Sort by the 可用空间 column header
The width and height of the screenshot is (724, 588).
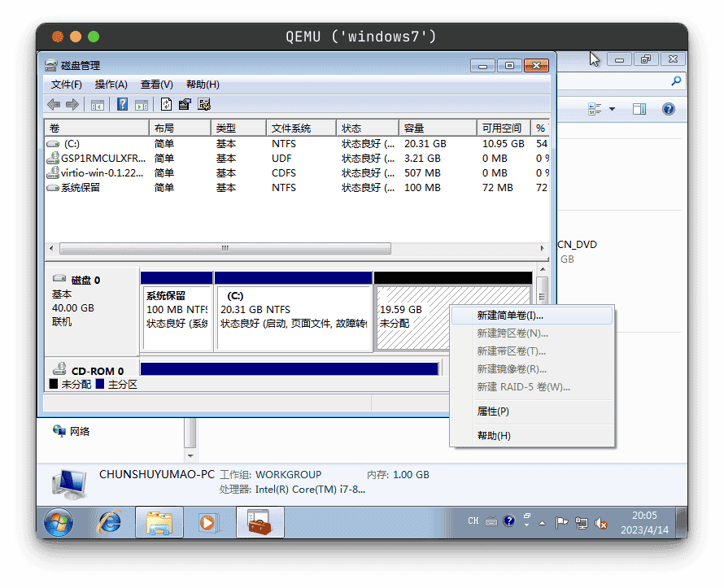pyautogui.click(x=504, y=128)
